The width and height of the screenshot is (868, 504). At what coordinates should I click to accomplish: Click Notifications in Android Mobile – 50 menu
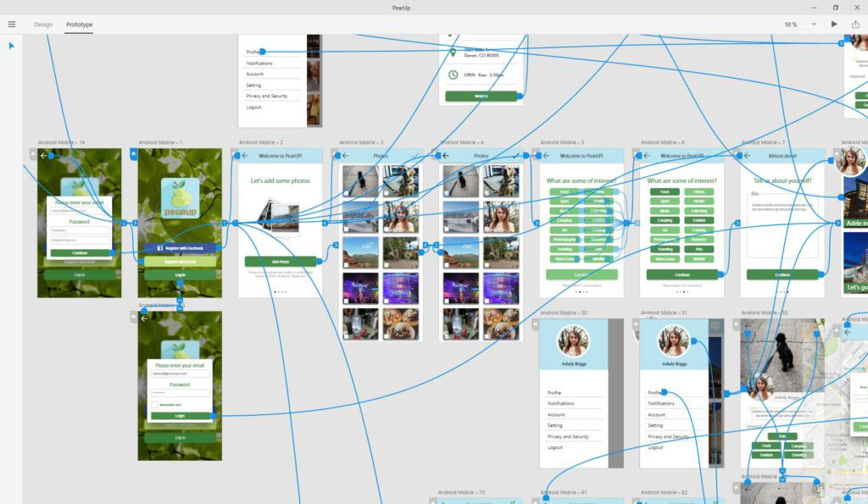[x=561, y=403]
